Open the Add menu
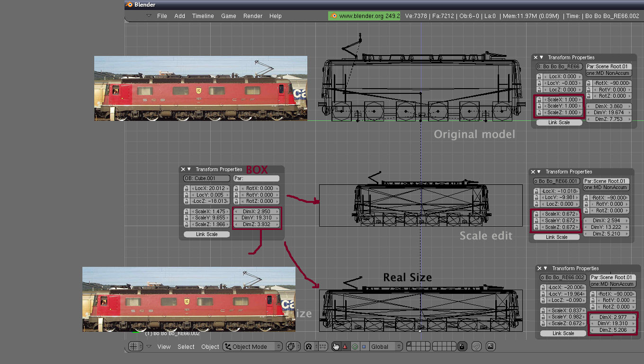This screenshot has height=364, width=644. tap(179, 16)
